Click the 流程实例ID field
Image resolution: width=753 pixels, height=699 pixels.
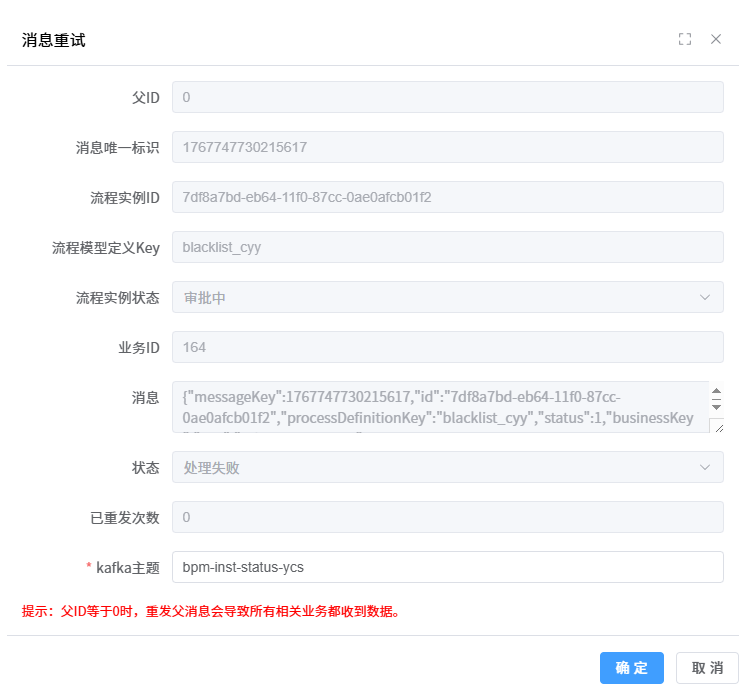click(x=448, y=197)
